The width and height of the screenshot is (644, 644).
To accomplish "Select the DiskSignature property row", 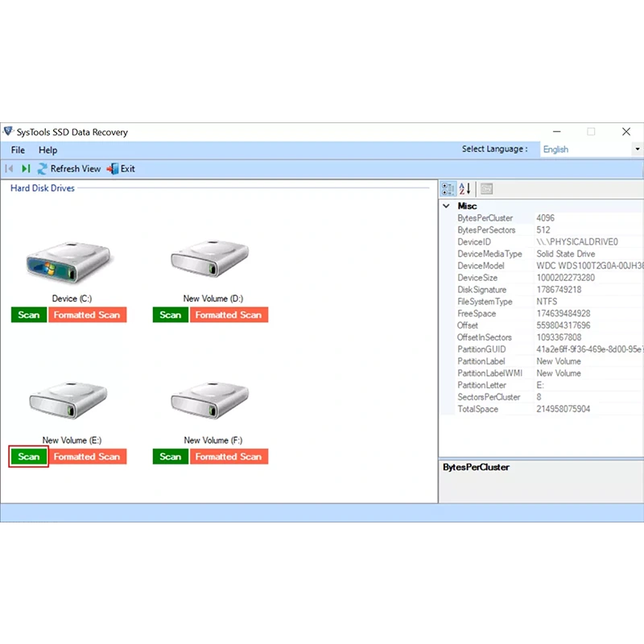I will [550, 290].
